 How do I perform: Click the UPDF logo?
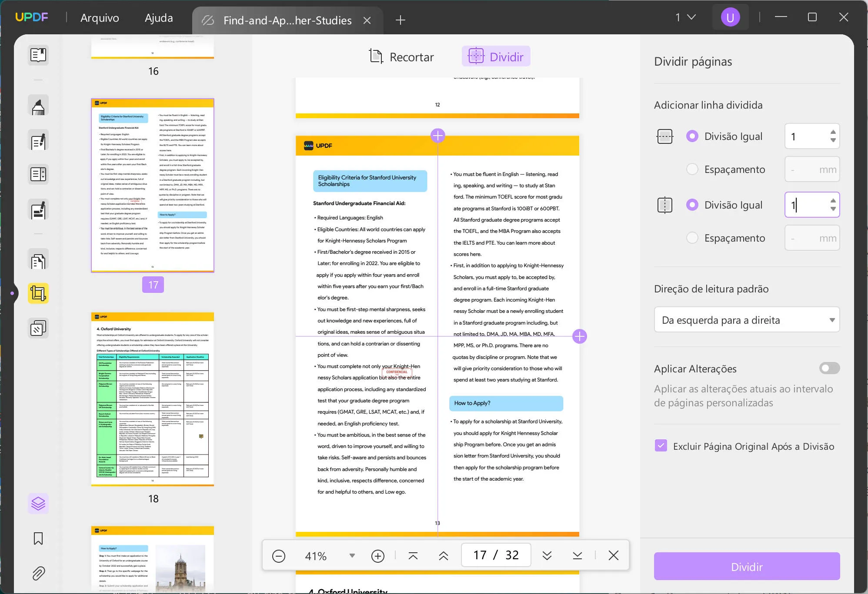tap(32, 17)
